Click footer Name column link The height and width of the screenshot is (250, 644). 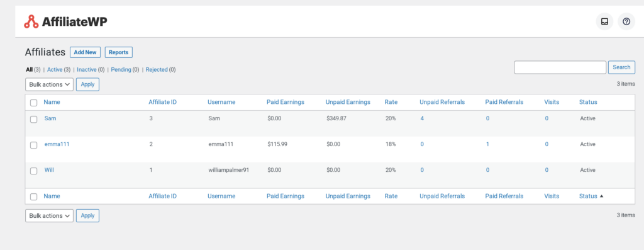tap(52, 196)
